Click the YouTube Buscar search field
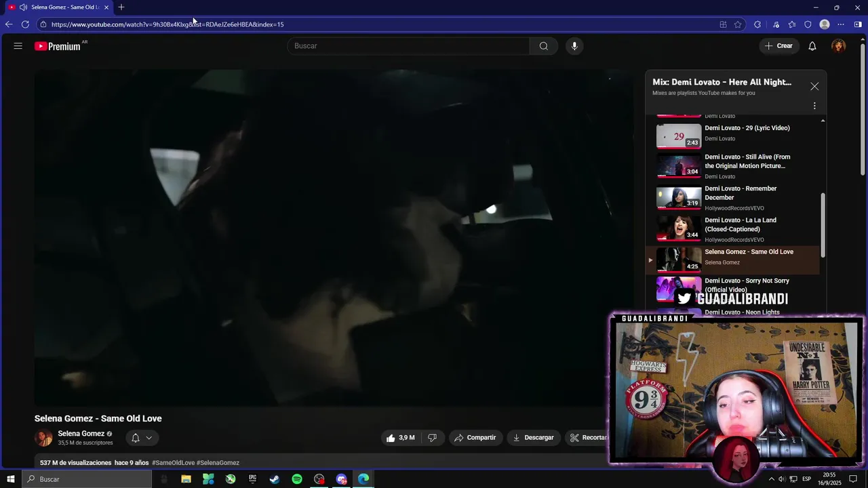The image size is (868, 488). coord(408,46)
